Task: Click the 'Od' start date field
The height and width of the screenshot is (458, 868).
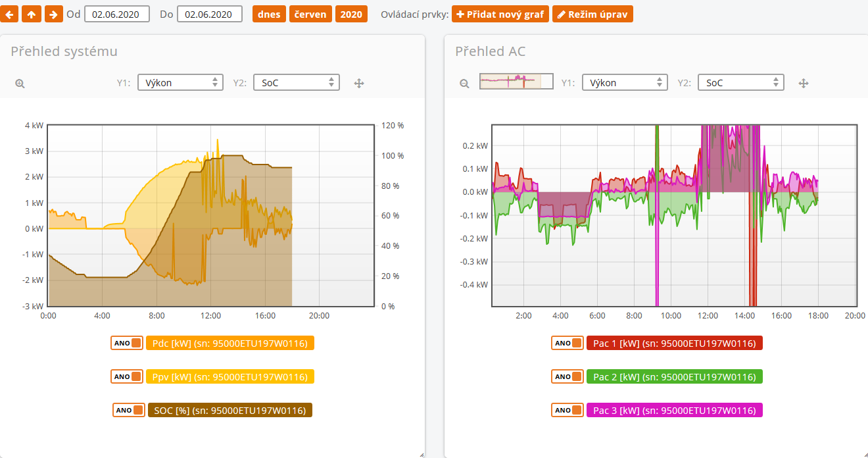Action: click(x=117, y=14)
